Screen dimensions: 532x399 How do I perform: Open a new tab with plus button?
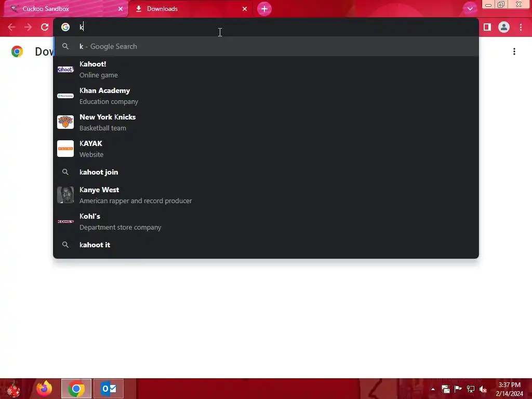coord(264,9)
